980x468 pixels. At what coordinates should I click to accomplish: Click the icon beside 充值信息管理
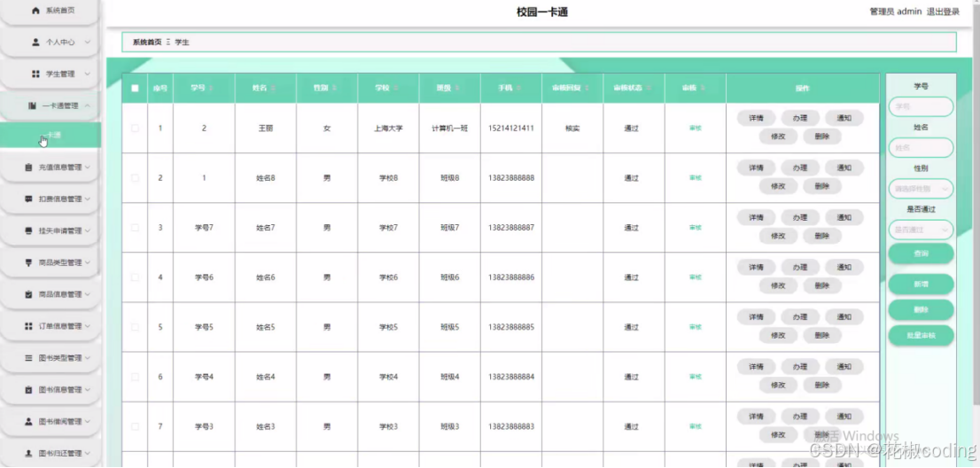[x=28, y=168]
